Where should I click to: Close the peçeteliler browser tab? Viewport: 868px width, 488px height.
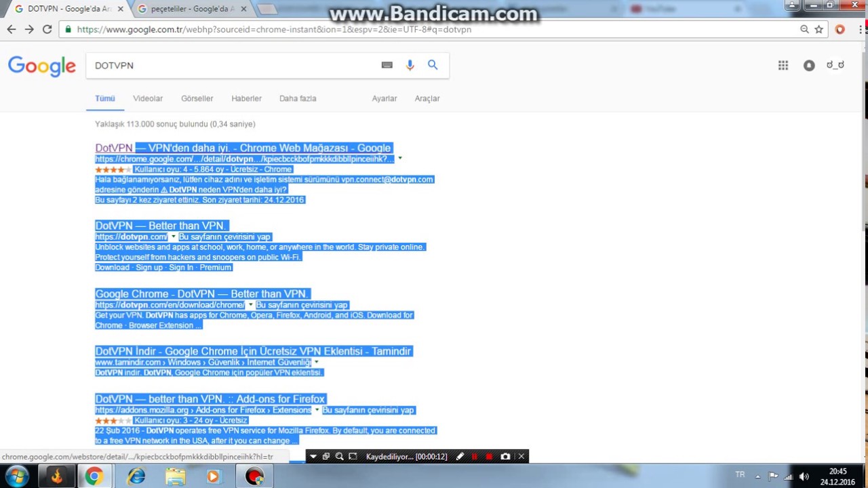pos(243,9)
